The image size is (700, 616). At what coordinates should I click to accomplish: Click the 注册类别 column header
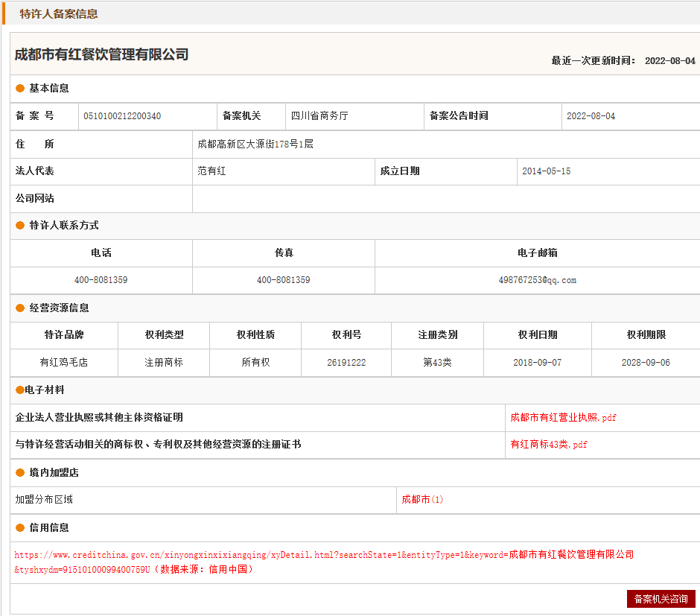tap(438, 334)
